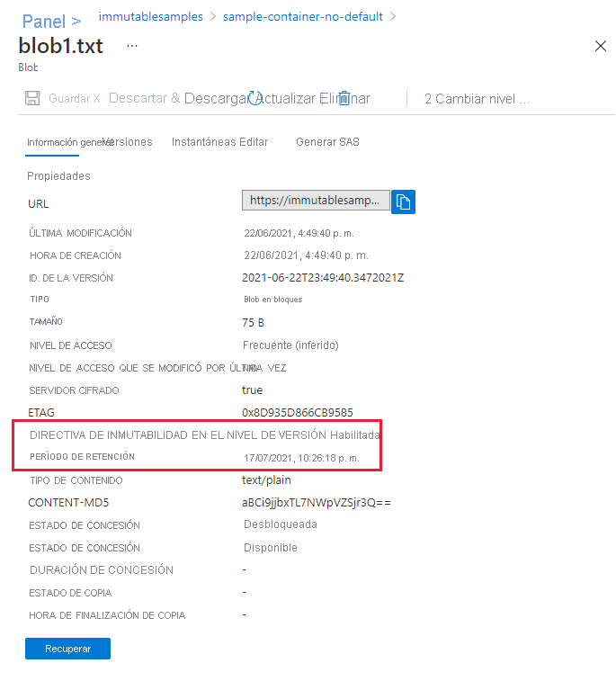Click the Habilitada immutability policy value
The width and height of the screenshot is (616, 681).
355,435
